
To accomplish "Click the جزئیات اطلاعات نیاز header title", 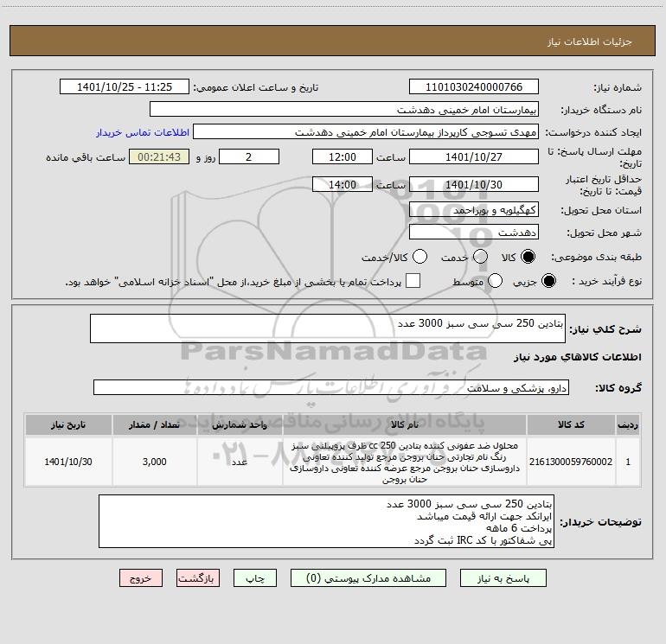I will tap(589, 41).
